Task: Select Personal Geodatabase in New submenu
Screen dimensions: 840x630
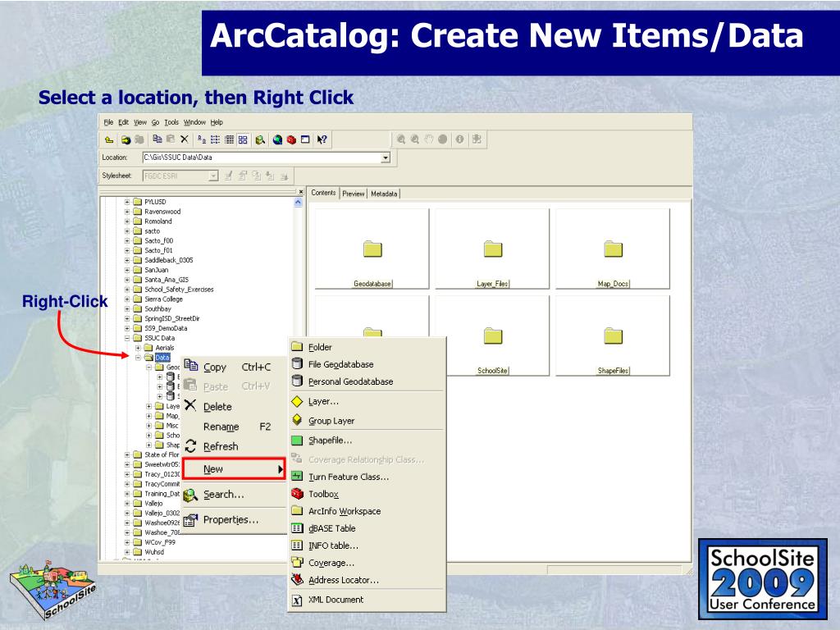Action: pyautogui.click(x=367, y=381)
